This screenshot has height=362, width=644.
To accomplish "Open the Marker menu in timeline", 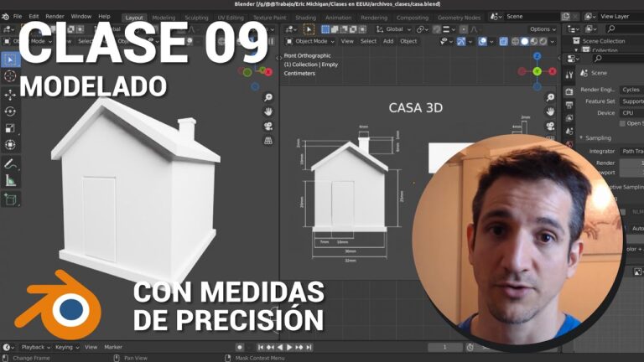I will pos(113,347).
